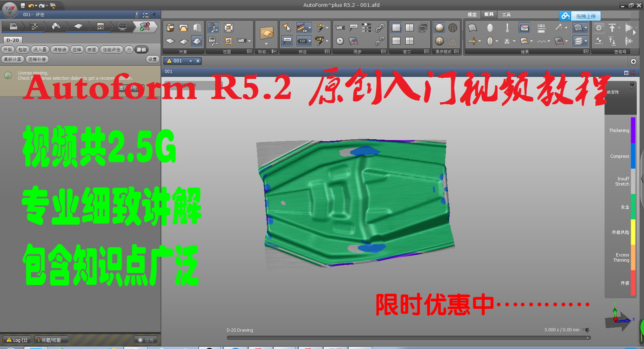Toggle the 磨损 result pill

click(141, 50)
